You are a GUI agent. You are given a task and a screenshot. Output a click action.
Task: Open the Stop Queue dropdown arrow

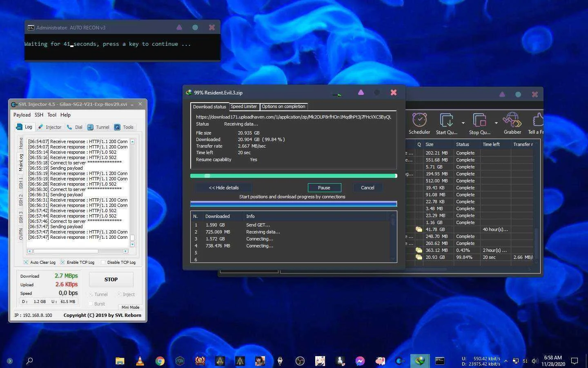pos(496,123)
